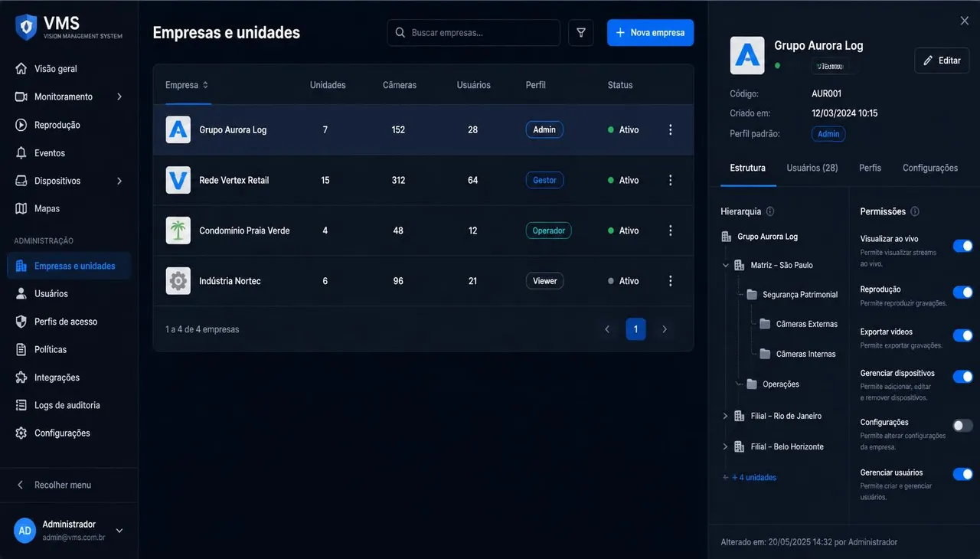
Task: Show more with the + 4 unidades link
Action: coord(754,478)
